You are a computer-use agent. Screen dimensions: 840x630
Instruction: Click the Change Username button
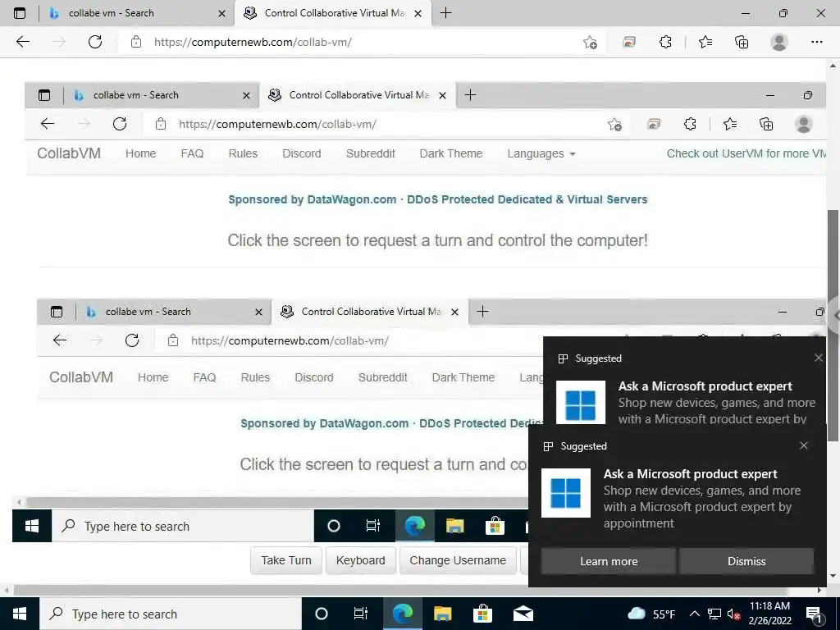[458, 560]
